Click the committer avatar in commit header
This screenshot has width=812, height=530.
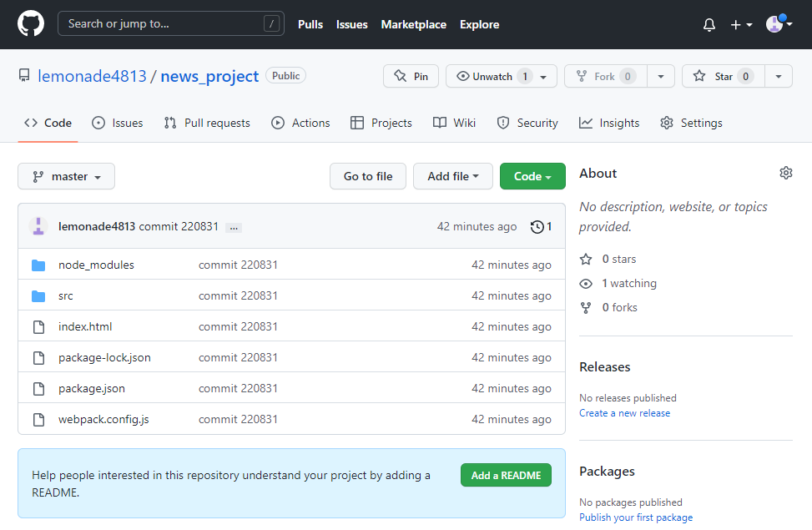pos(38,226)
